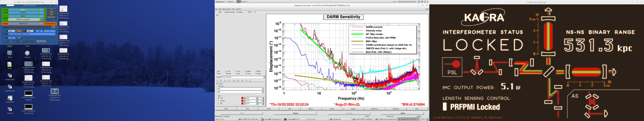
Task: Click the collapse arrow above options panel
Action: click(x=217, y=15)
